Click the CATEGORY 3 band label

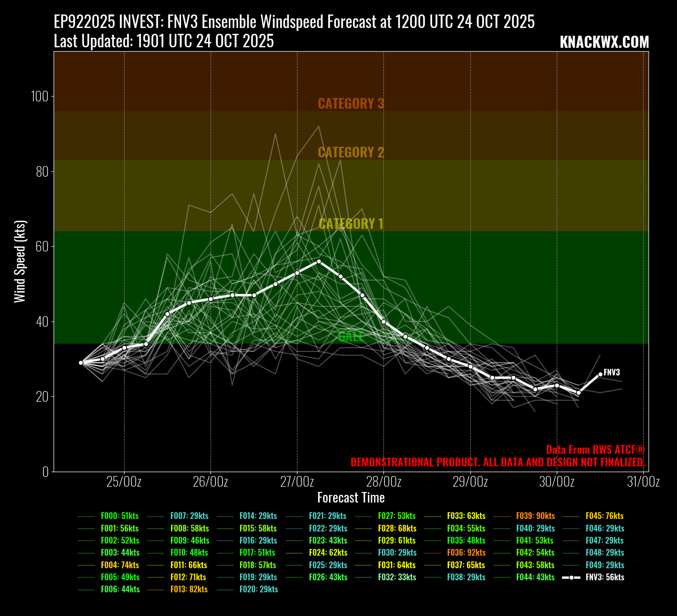[x=351, y=104]
